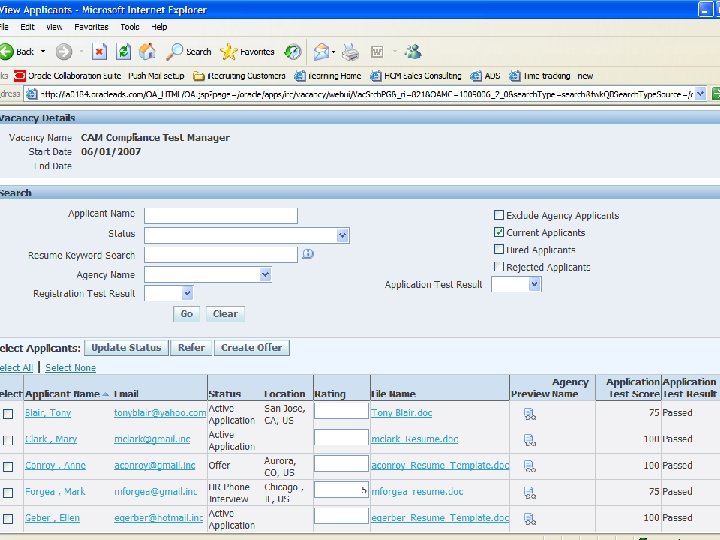Image resolution: width=720 pixels, height=540 pixels.
Task: Open preview icon for Anne Conroy
Action: coord(530,466)
